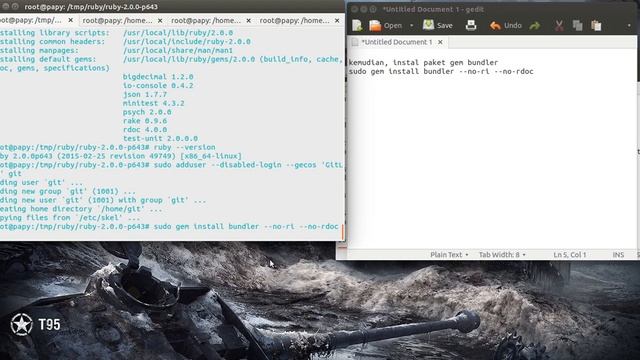Close the fourth terminal tab
This screenshot has width=640, height=360.
(x=337, y=20)
